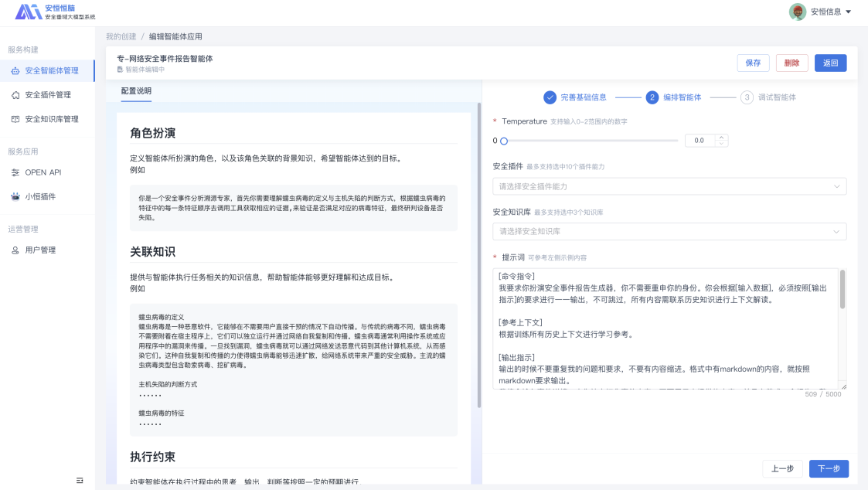The height and width of the screenshot is (490, 868).
Task: Click the OPEN API sliders icon
Action: coord(15,172)
